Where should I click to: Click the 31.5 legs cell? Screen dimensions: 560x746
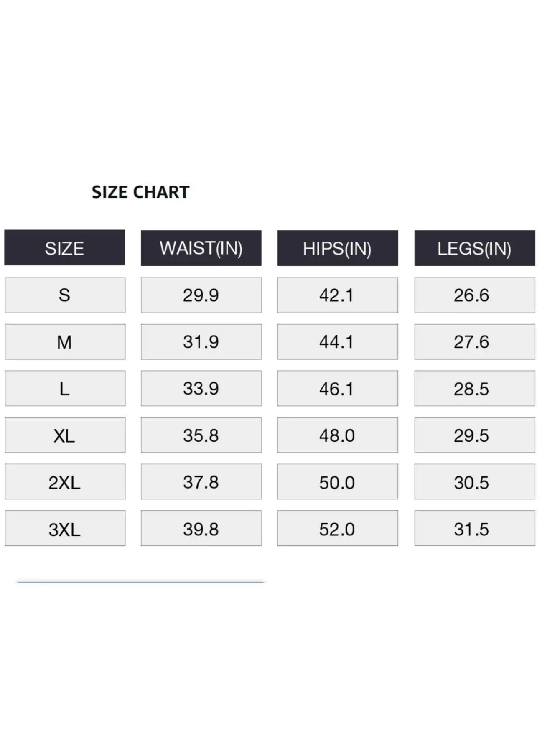474,529
